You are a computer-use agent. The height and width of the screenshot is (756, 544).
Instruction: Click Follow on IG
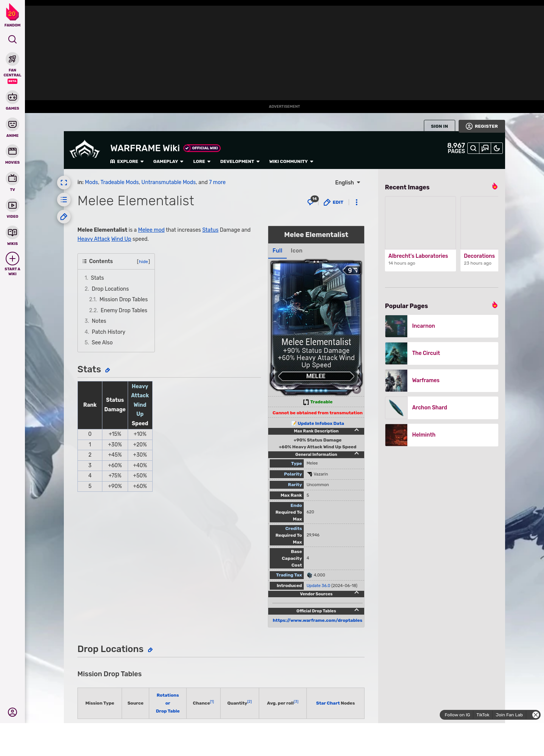coord(457,715)
